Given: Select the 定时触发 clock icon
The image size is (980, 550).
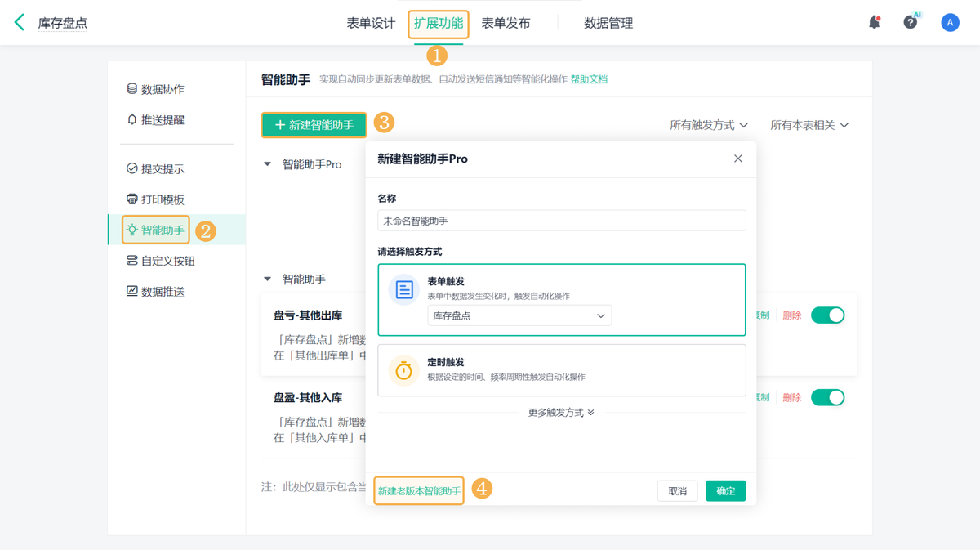Looking at the screenshot, I should pyautogui.click(x=403, y=370).
